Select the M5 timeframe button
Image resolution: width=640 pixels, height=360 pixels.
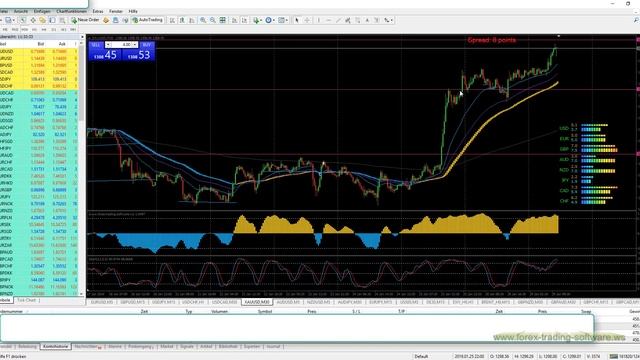[x=5, y=29]
